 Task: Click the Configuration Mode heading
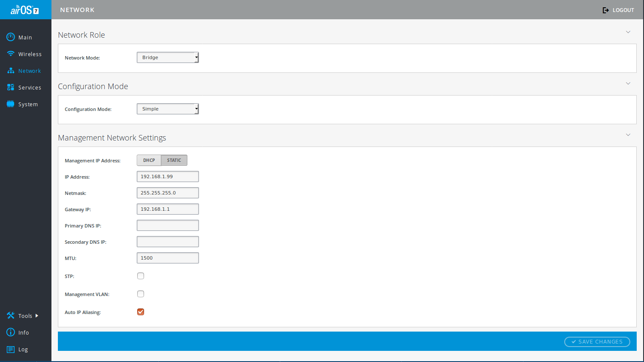coord(93,87)
